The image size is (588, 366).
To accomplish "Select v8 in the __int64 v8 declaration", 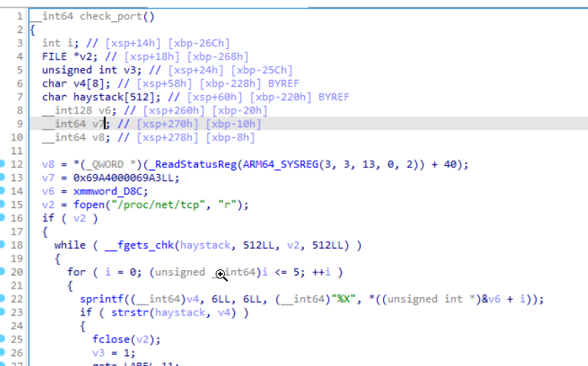I will click(98, 137).
